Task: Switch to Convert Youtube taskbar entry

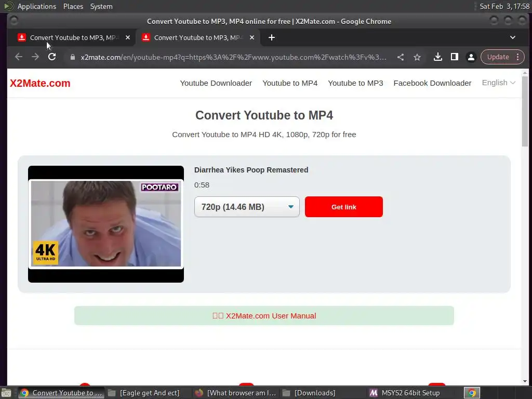Action: click(61, 393)
